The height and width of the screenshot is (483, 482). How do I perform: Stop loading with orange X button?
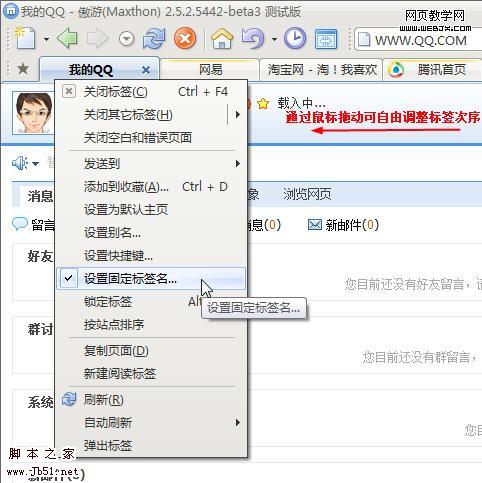(185, 38)
